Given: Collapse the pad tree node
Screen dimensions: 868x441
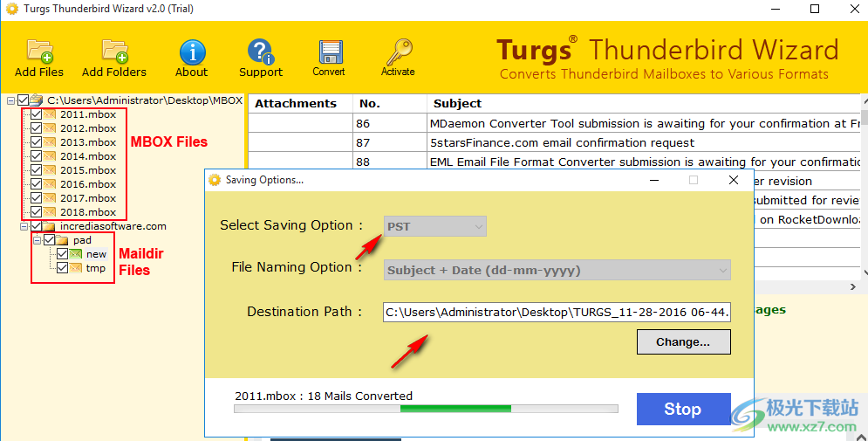Looking at the screenshot, I should 38,240.
